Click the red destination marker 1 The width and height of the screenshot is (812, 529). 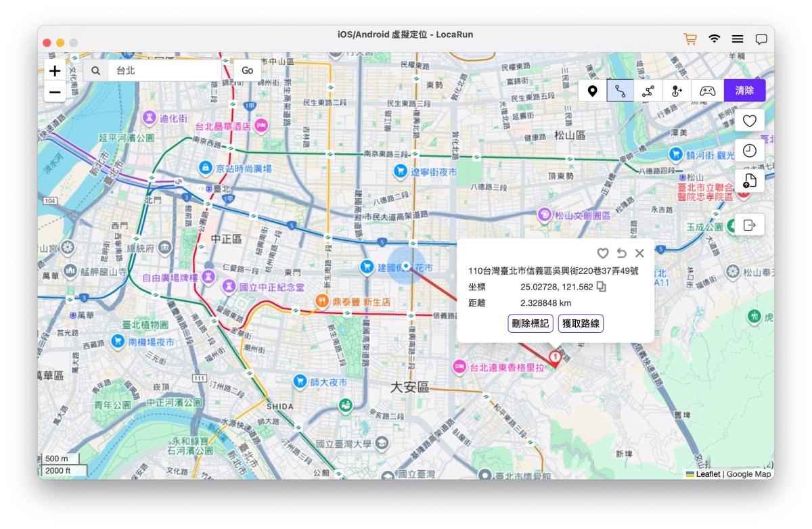[555, 358]
